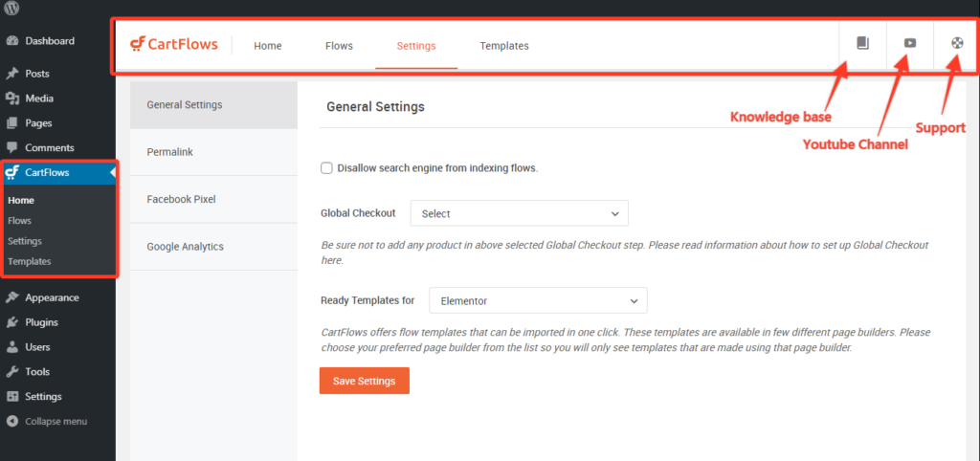Click the Media icon in sidebar

coord(11,99)
